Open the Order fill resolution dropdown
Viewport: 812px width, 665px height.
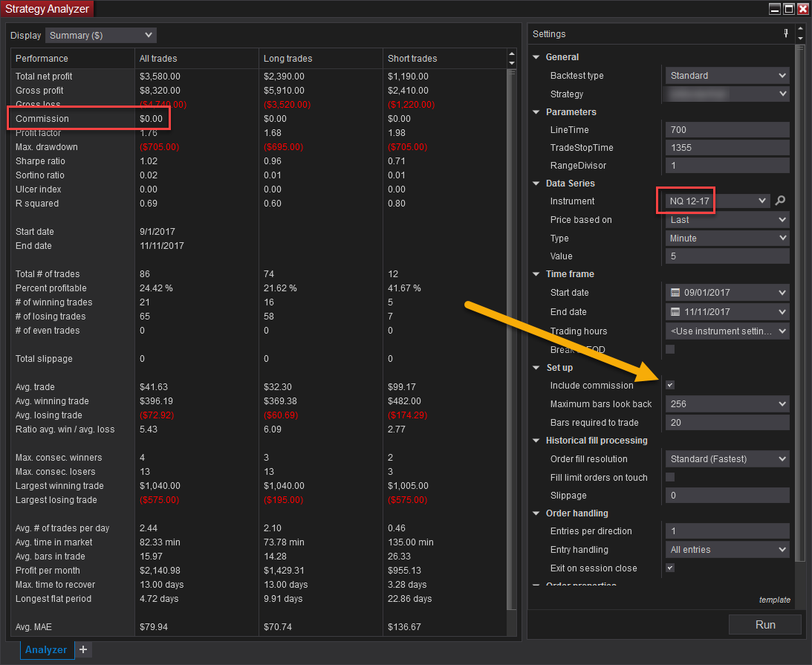click(x=727, y=459)
